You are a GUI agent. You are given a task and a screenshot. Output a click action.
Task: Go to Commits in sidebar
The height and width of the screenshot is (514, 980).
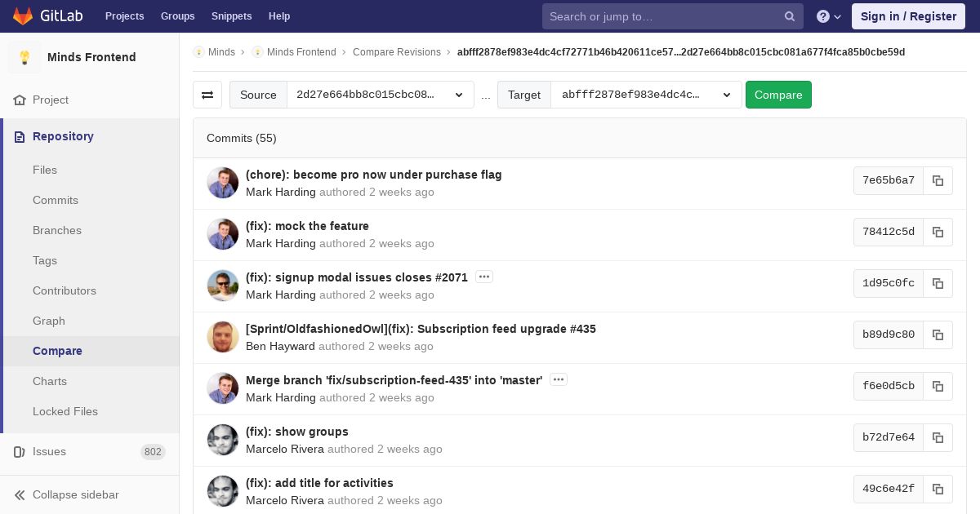[56, 200]
